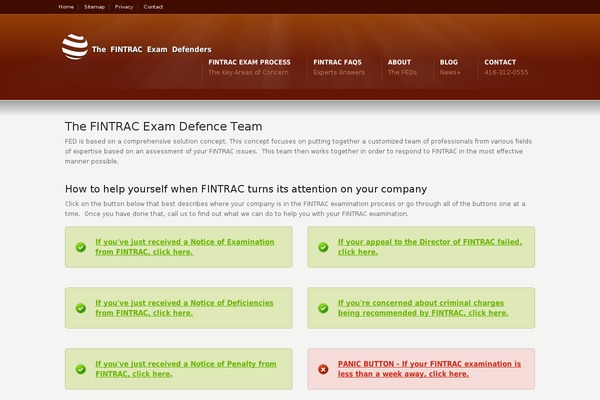Follow Notice of Deficiencies from FINTRAC link
The image size is (600, 400).
[184, 308]
